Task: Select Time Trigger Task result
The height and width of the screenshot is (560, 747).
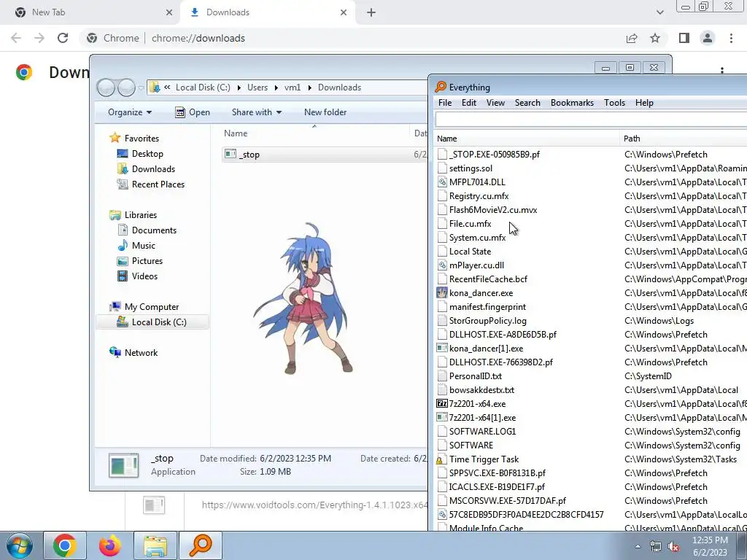Action: (x=484, y=459)
